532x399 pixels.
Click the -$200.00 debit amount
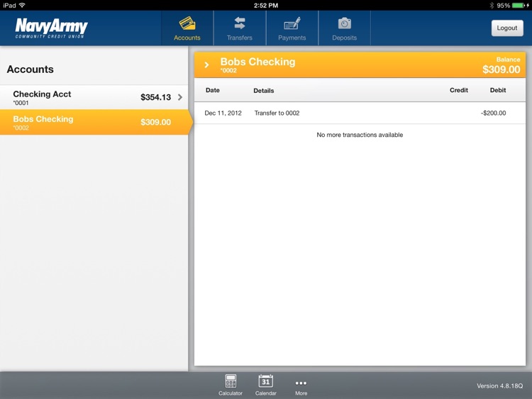tap(493, 113)
